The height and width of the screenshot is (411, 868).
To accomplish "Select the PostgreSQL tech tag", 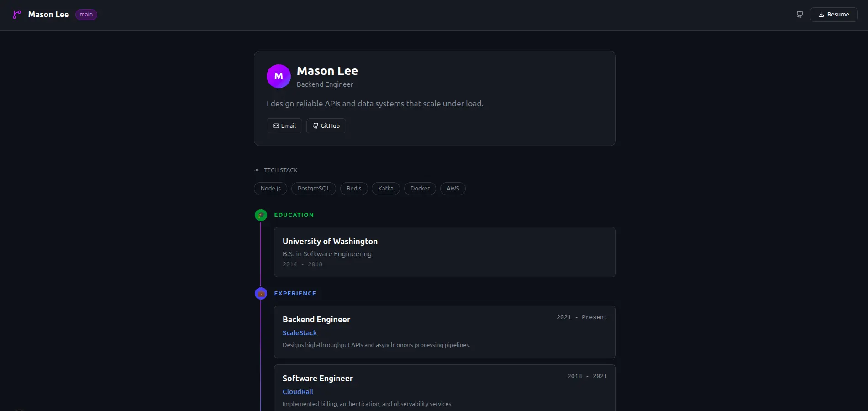I will (313, 189).
